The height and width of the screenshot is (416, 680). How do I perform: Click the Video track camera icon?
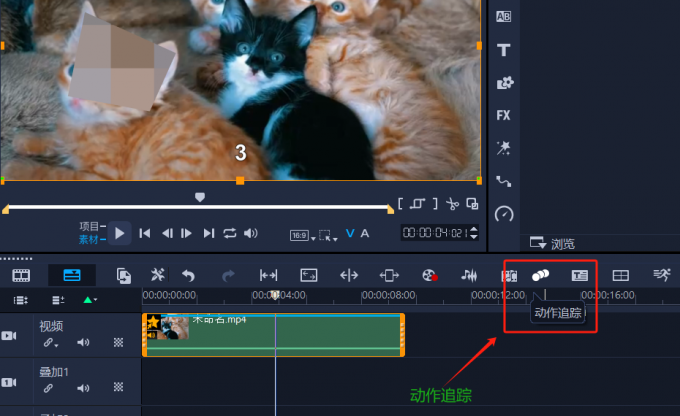point(9,335)
